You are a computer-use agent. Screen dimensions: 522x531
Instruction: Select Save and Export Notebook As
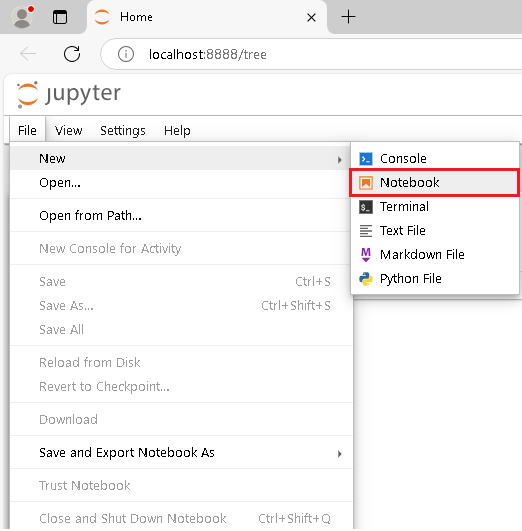click(x=181, y=453)
